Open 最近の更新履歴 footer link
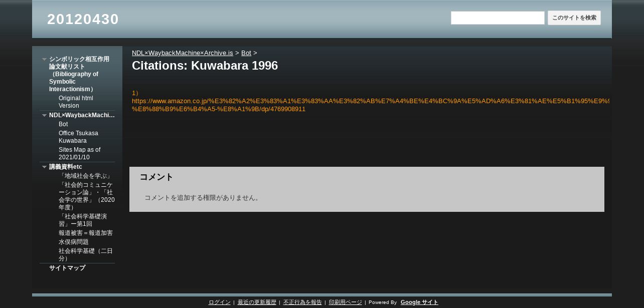 point(257,302)
